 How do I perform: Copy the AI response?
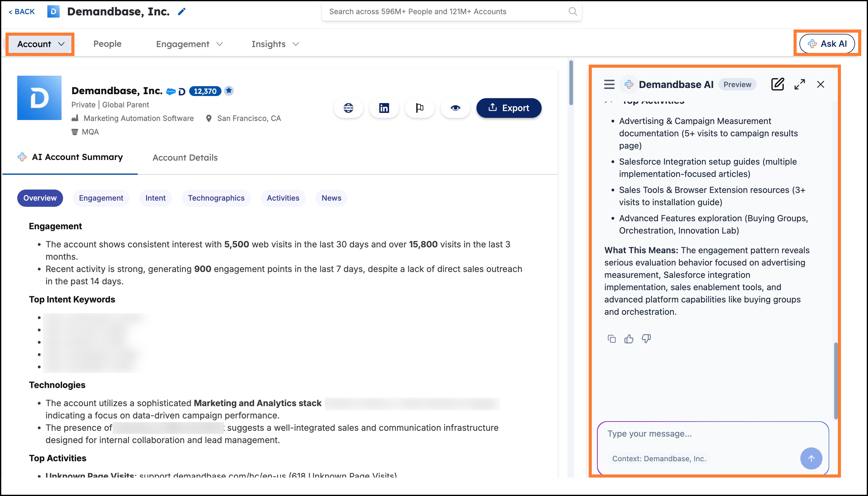[611, 338]
